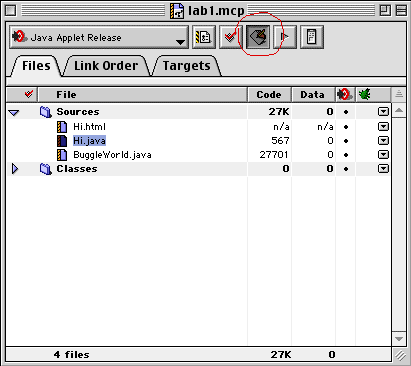Click the Make build icon circled in red
Viewport: 411px width, 366px height.
258,37
